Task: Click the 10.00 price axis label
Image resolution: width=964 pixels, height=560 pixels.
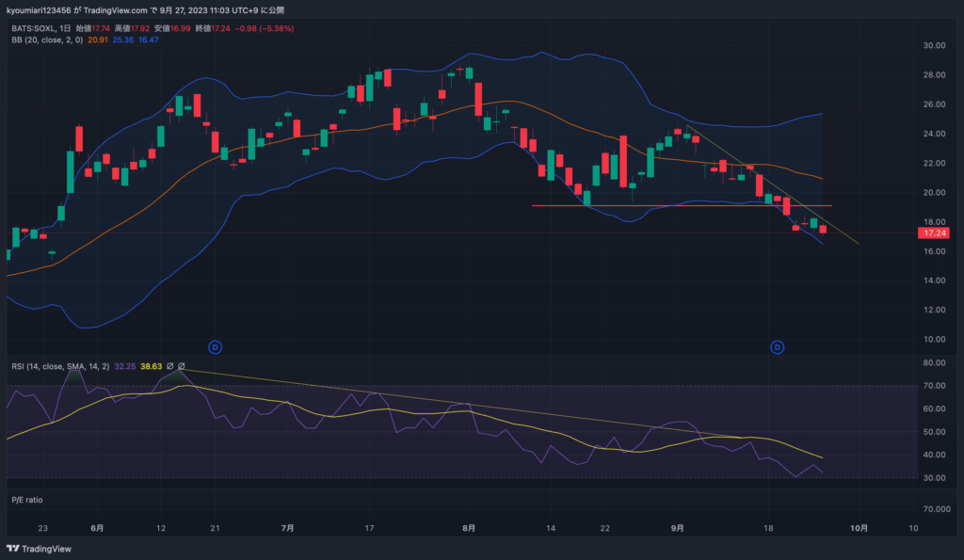Action: click(934, 340)
